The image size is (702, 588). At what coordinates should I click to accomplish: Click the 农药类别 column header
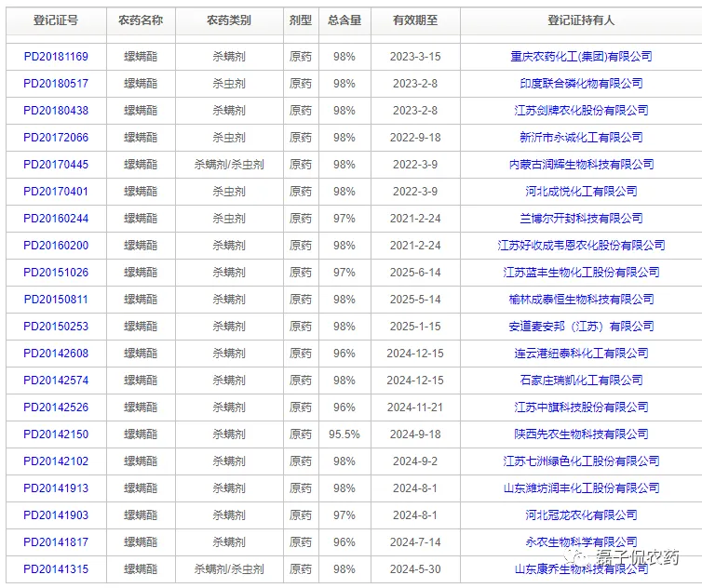(x=229, y=20)
